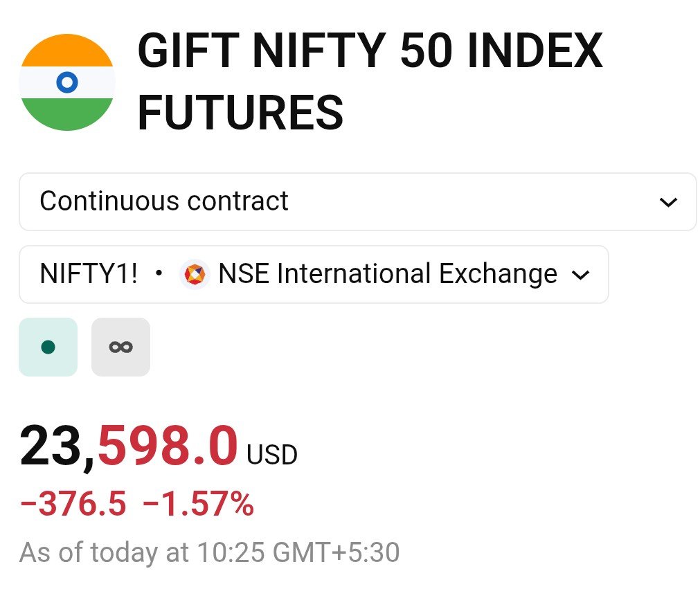This screenshot has width=700, height=616.
Task: Click the USD currency label
Action: tap(272, 455)
